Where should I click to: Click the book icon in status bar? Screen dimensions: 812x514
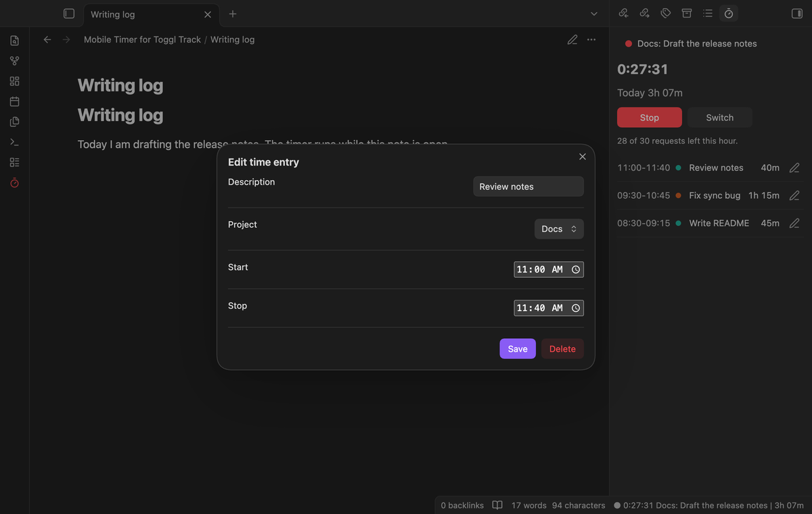point(497,505)
